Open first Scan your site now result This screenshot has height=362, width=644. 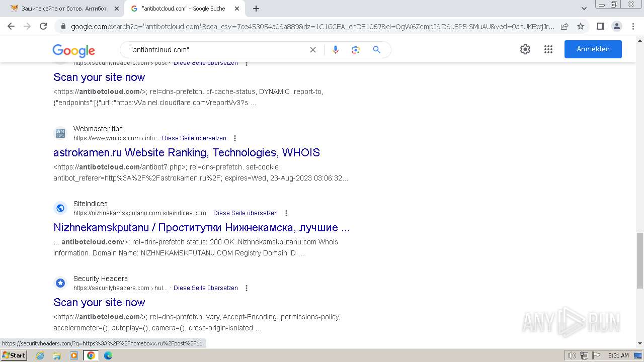[99, 77]
